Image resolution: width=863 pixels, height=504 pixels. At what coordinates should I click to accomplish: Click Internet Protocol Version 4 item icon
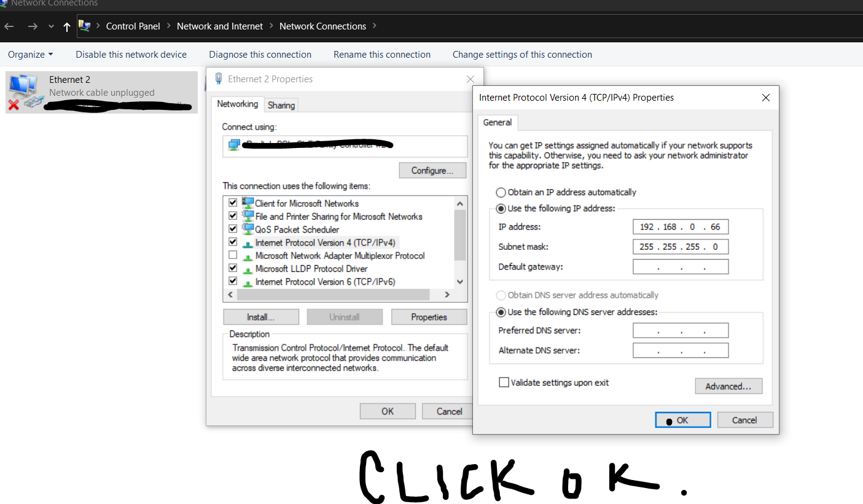(x=248, y=243)
